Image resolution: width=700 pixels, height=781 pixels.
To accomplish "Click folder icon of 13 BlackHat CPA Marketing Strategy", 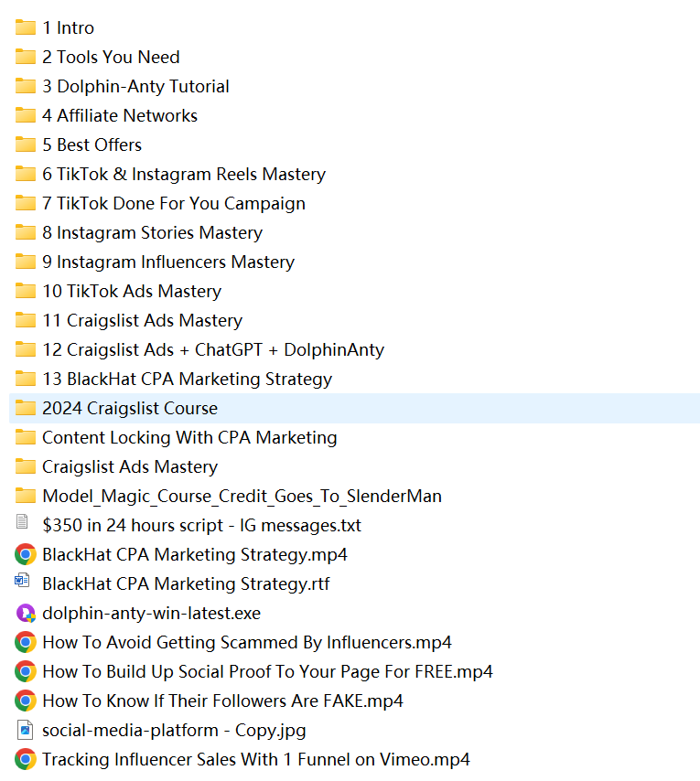I will click(x=25, y=379).
